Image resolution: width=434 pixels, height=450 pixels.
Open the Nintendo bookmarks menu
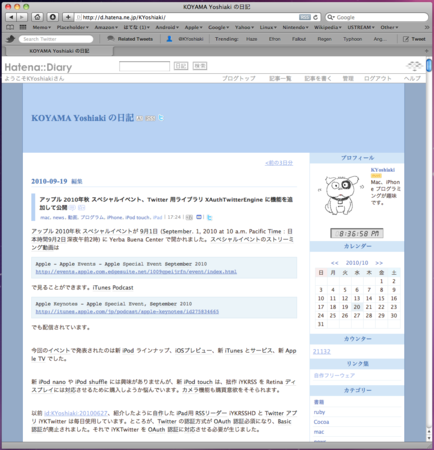pos(295,27)
